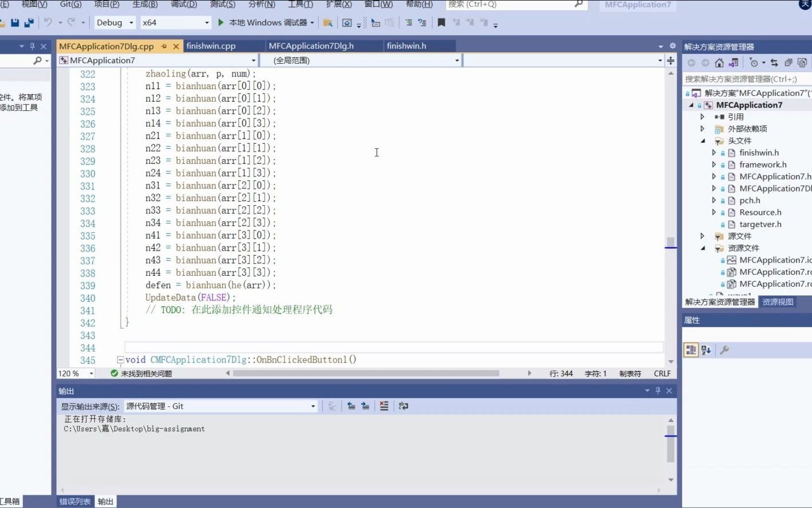Image resolution: width=812 pixels, height=508 pixels.
Task: Select Resource.h in Solution Explorer
Action: [760, 212]
